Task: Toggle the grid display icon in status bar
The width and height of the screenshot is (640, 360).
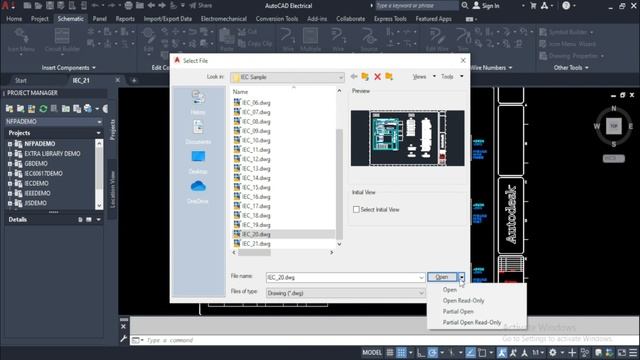Action: click(x=390, y=353)
